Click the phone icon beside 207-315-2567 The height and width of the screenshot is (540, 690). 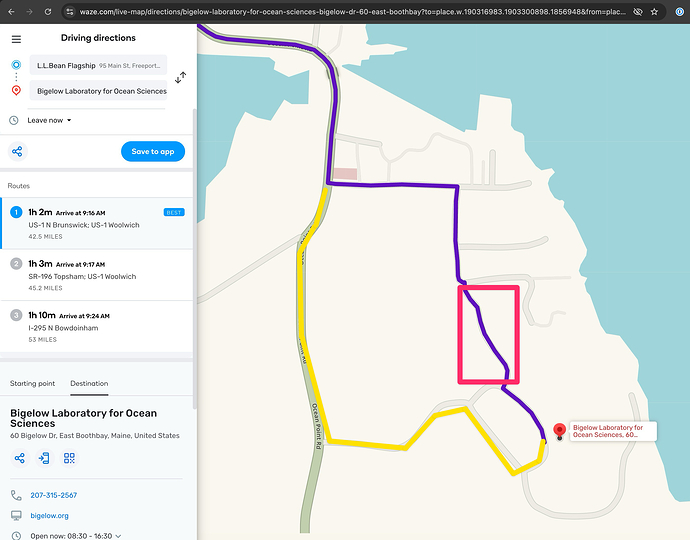click(16, 495)
